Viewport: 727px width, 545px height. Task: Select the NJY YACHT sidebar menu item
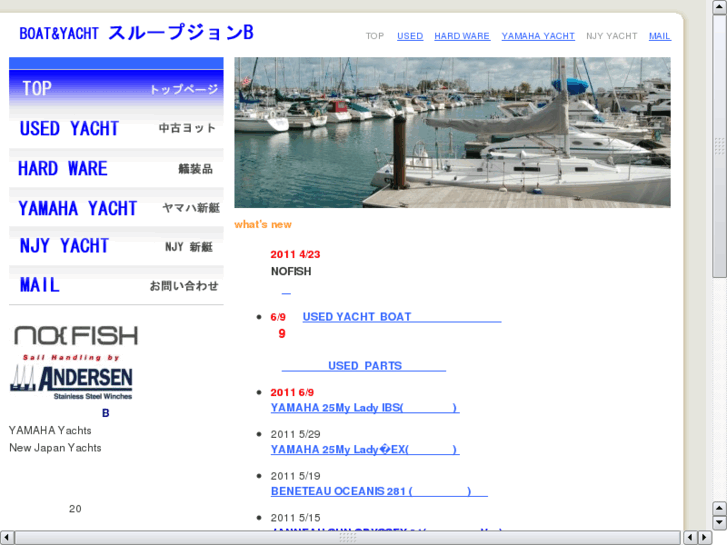tap(116, 246)
